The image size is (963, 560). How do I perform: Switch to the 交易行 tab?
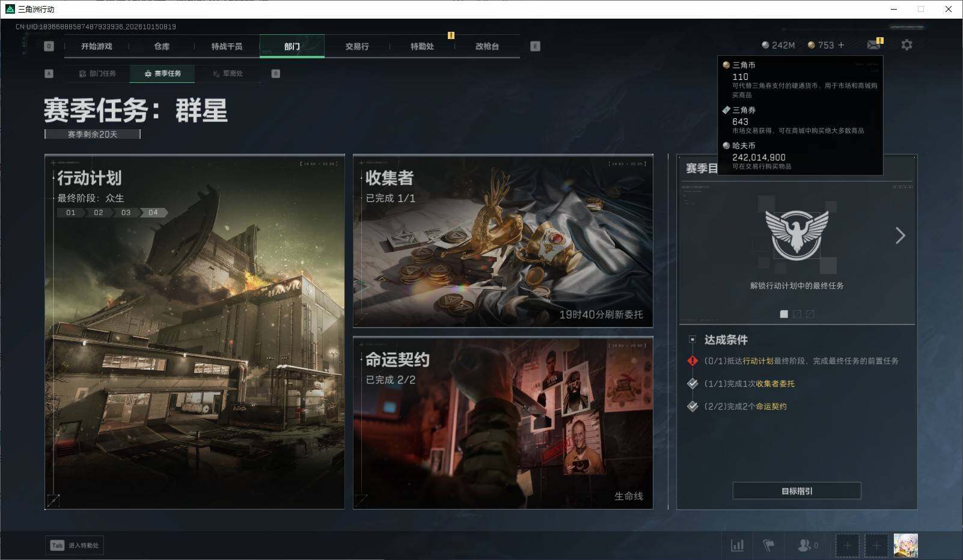tap(357, 46)
